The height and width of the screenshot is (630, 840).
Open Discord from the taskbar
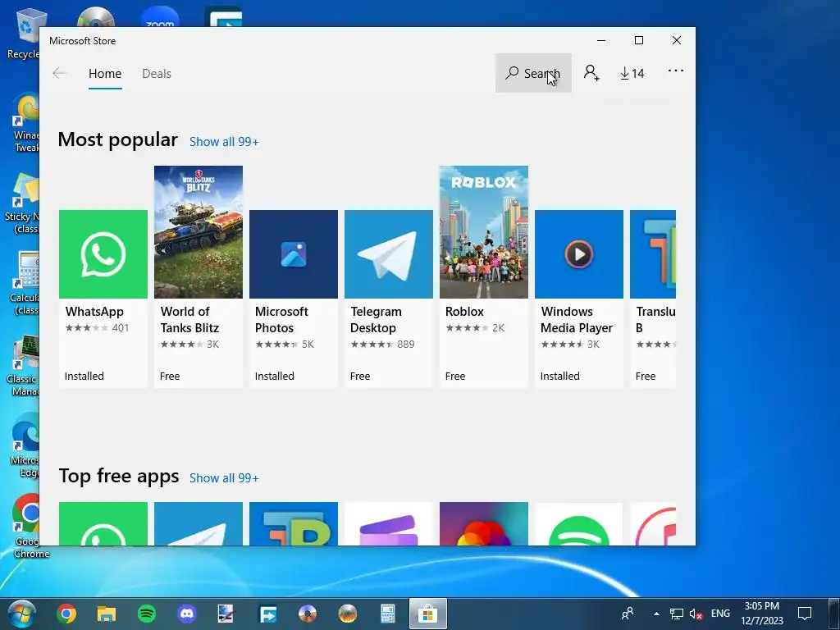[x=187, y=614]
